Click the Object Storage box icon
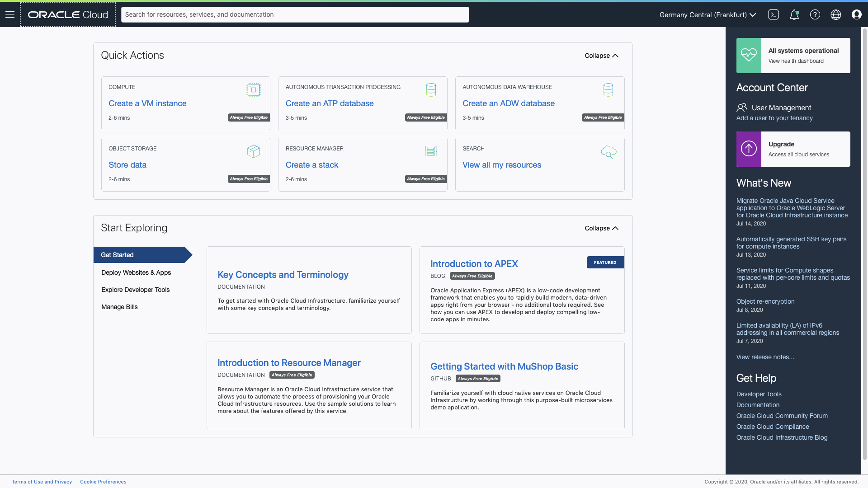The width and height of the screenshot is (868, 488). tap(254, 151)
